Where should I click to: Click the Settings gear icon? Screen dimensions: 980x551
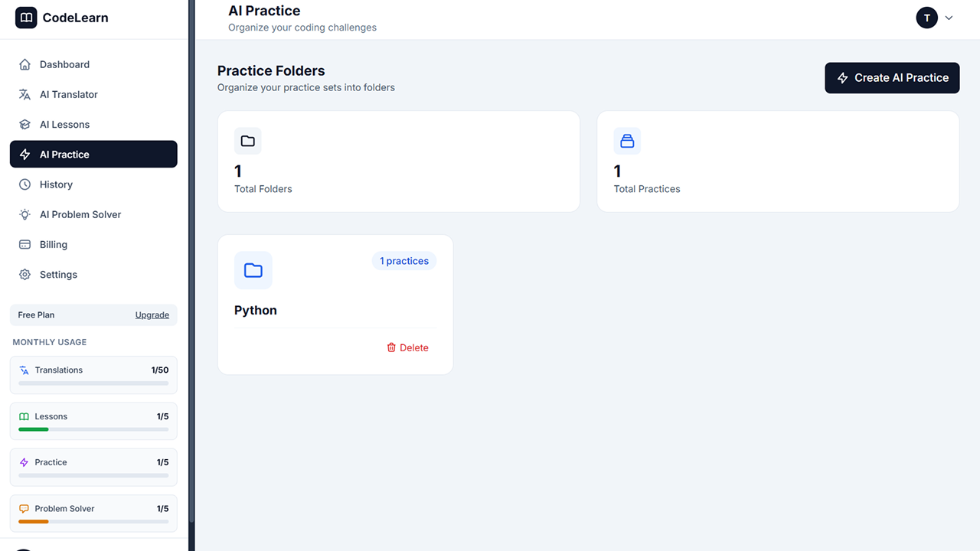(24, 275)
